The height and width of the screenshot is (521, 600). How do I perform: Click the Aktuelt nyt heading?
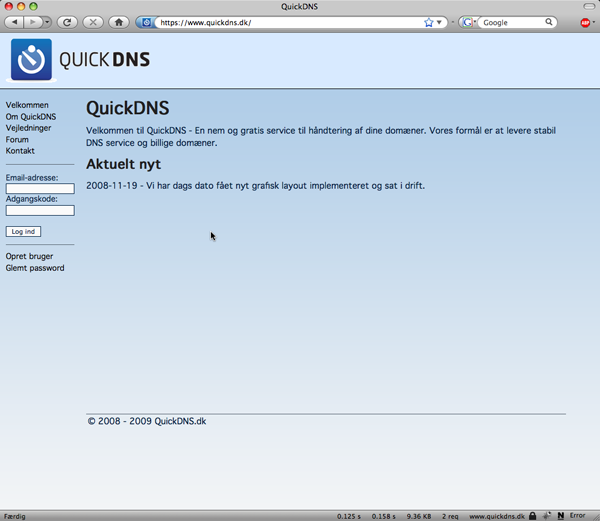pyautogui.click(x=123, y=164)
